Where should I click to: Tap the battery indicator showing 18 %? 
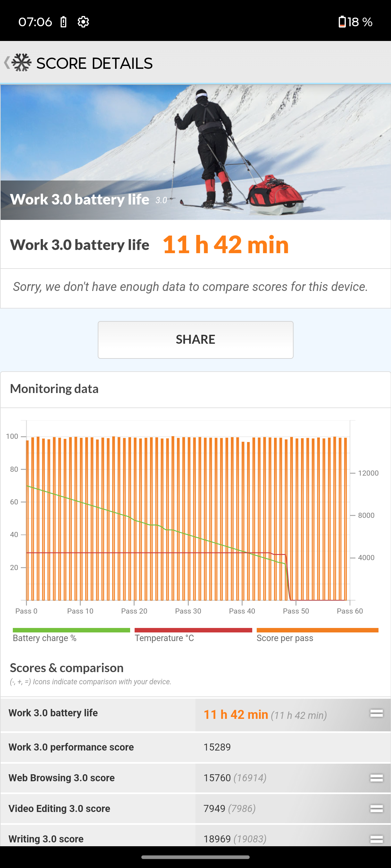point(355,22)
